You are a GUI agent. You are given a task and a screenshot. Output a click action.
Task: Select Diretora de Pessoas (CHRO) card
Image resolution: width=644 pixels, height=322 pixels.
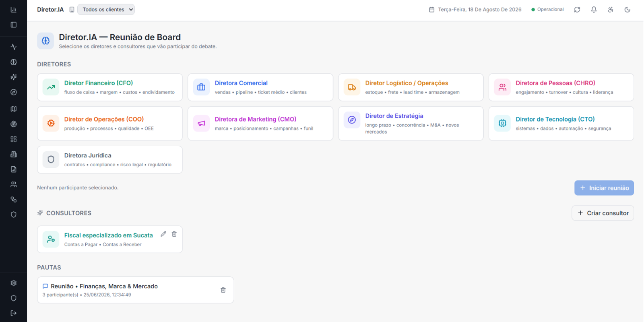tap(561, 87)
